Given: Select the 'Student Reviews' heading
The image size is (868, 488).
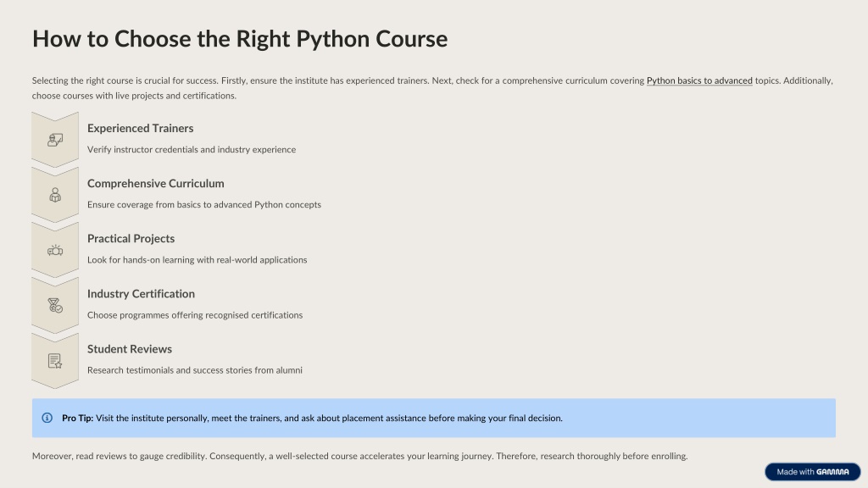Looking at the screenshot, I should click(x=130, y=349).
